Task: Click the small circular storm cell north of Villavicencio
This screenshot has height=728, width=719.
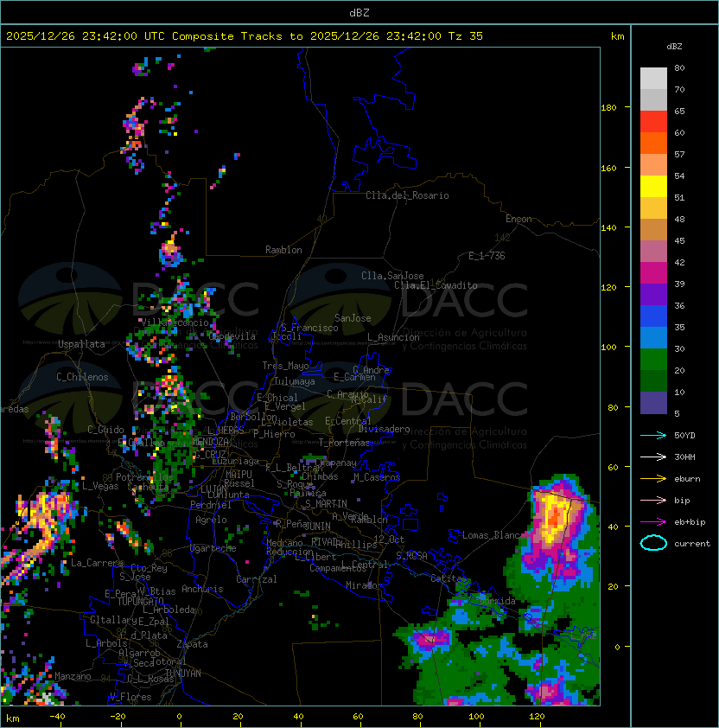Action: pos(170,253)
